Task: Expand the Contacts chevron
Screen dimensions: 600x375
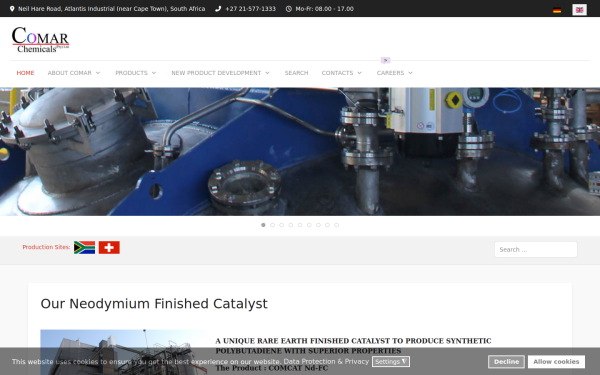Action: pos(359,73)
